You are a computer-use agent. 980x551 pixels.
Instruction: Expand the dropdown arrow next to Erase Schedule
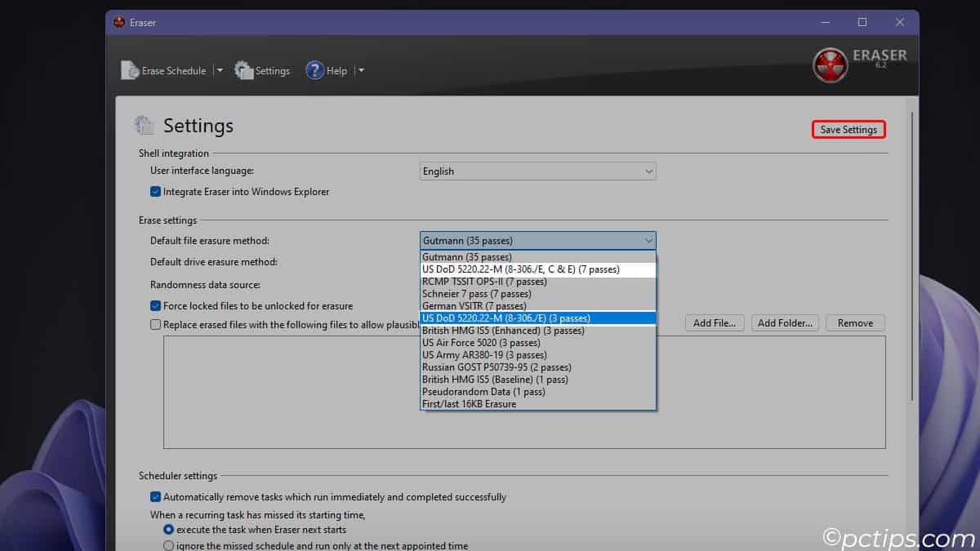tap(219, 70)
